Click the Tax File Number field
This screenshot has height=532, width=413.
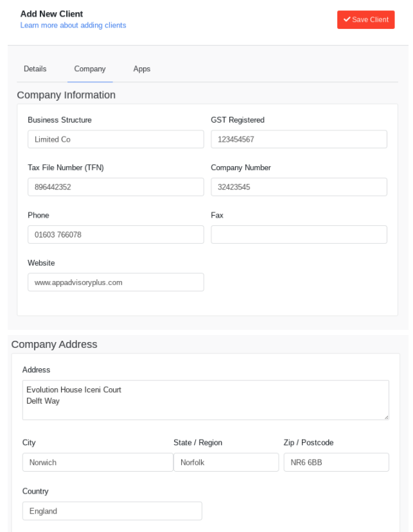[x=116, y=187]
